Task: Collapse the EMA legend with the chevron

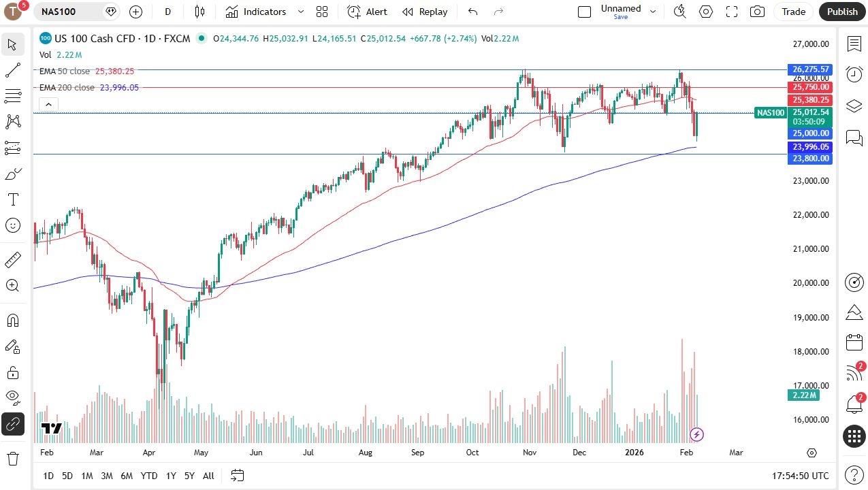Action: point(48,104)
